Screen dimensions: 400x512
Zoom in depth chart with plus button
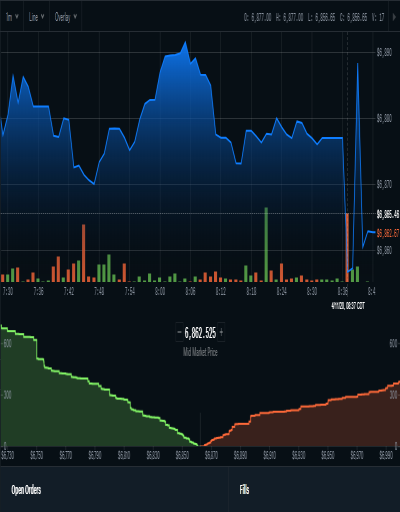coord(221,332)
